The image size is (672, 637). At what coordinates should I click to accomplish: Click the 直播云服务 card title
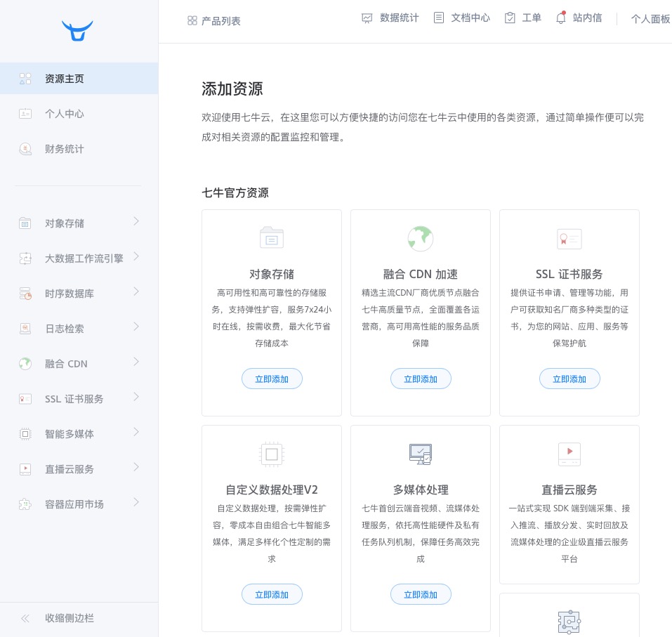(x=569, y=490)
